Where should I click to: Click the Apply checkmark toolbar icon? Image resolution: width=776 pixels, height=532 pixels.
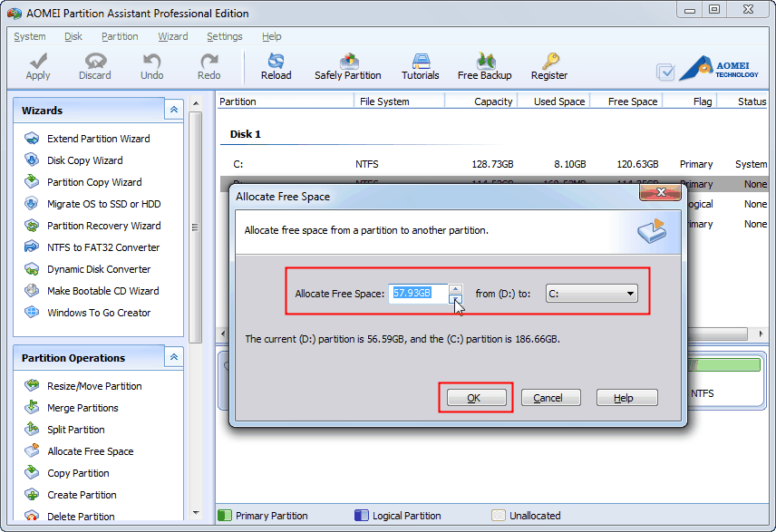point(38,62)
